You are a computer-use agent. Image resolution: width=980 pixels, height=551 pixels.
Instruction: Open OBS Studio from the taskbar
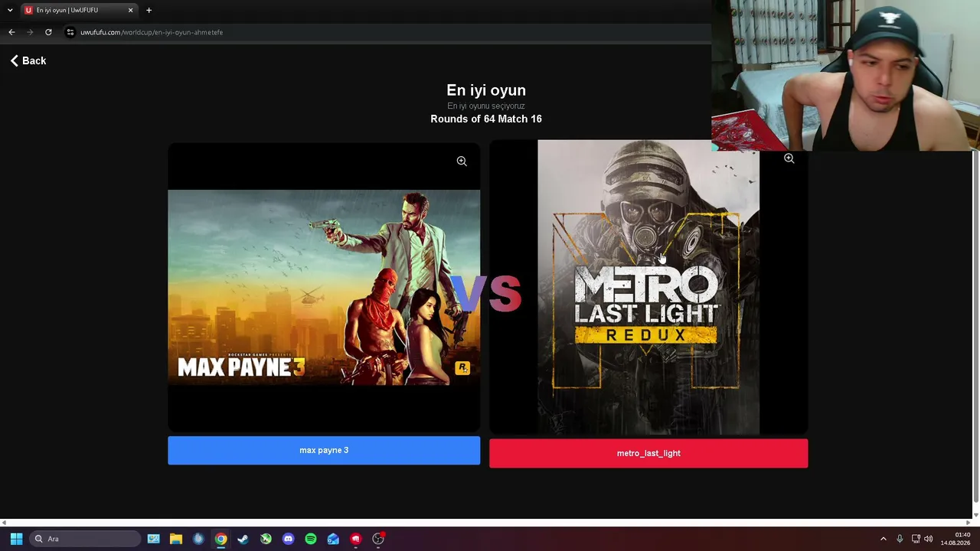click(378, 539)
